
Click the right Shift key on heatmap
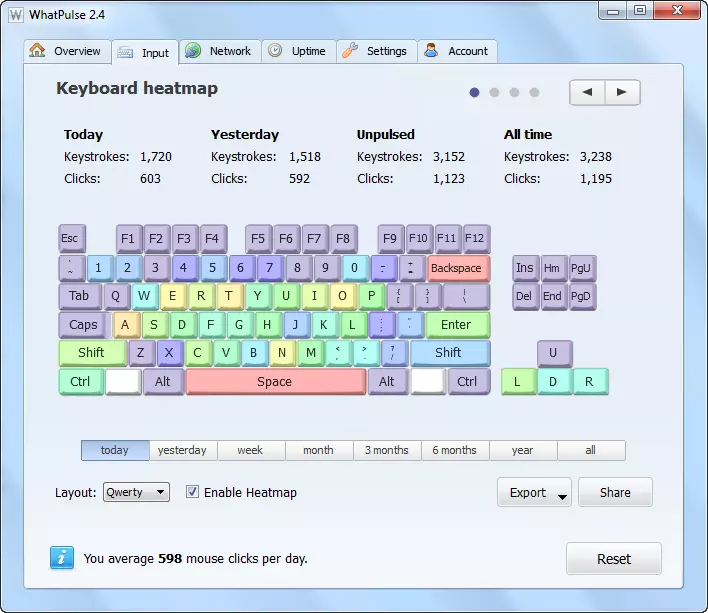tap(449, 353)
